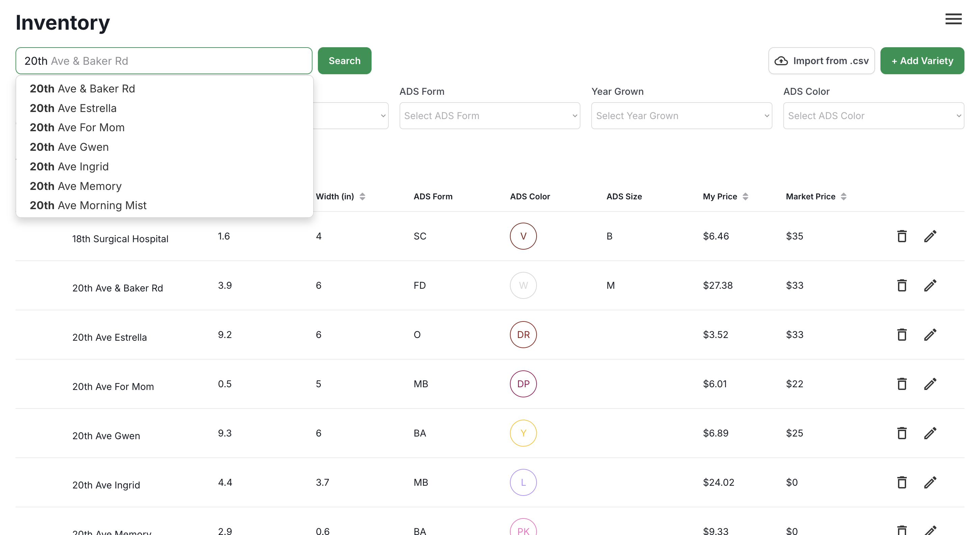Choose '20th Ave Estrella' from suggestions
This screenshot has width=980, height=535.
coord(73,108)
